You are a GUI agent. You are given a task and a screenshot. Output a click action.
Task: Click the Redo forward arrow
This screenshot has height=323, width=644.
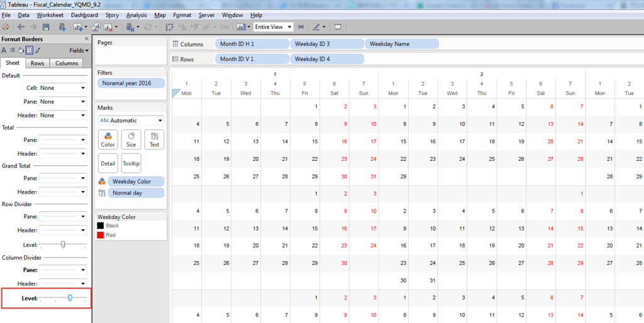pos(33,27)
